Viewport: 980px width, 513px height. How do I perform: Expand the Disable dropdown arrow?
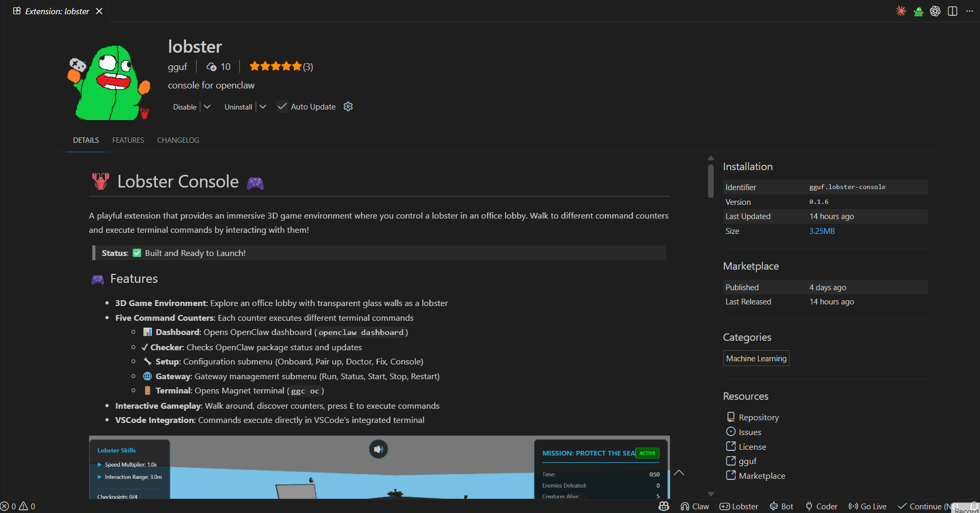tap(207, 107)
